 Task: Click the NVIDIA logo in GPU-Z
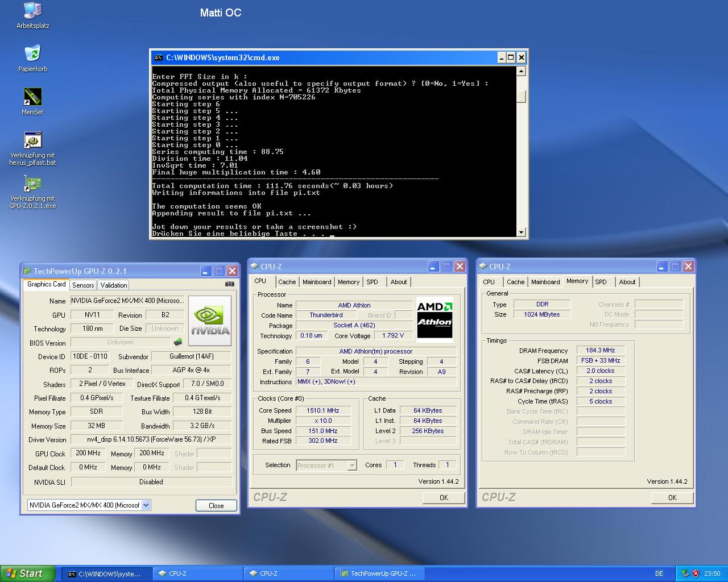pyautogui.click(x=210, y=321)
